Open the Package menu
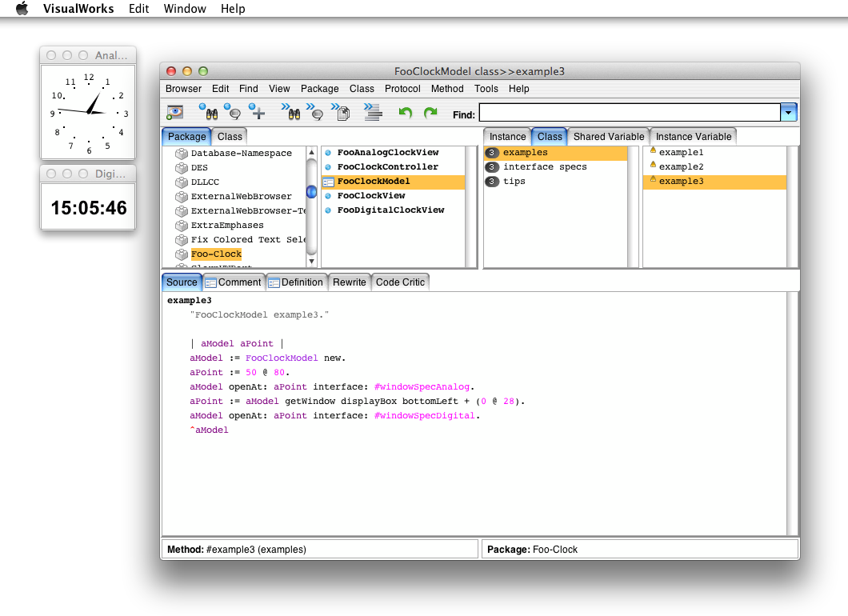848x616 pixels. pos(320,89)
